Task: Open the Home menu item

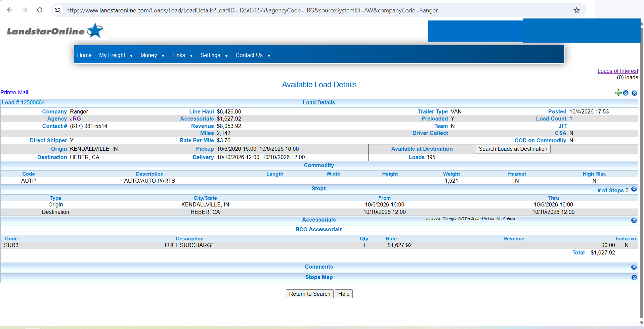Action: click(x=84, y=55)
